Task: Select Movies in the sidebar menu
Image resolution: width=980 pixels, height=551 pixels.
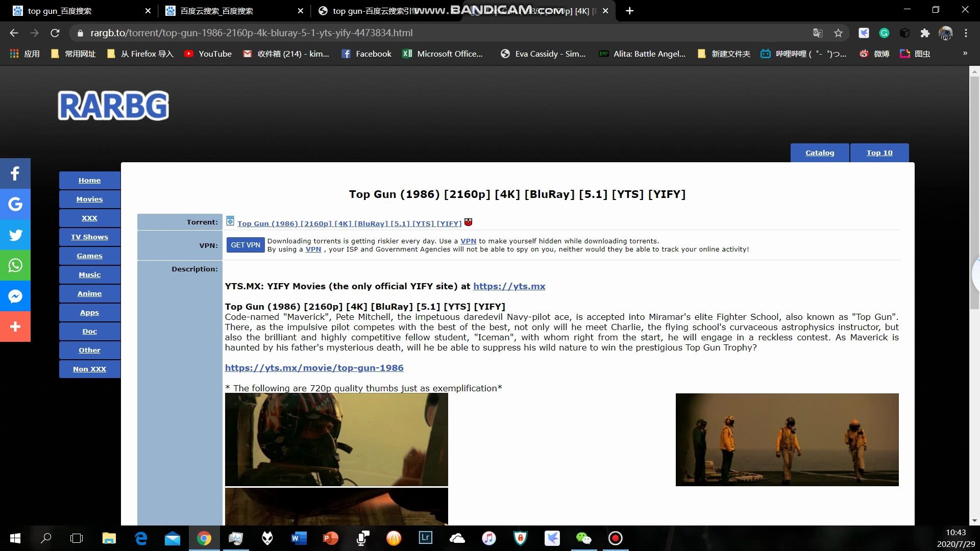Action: point(89,199)
